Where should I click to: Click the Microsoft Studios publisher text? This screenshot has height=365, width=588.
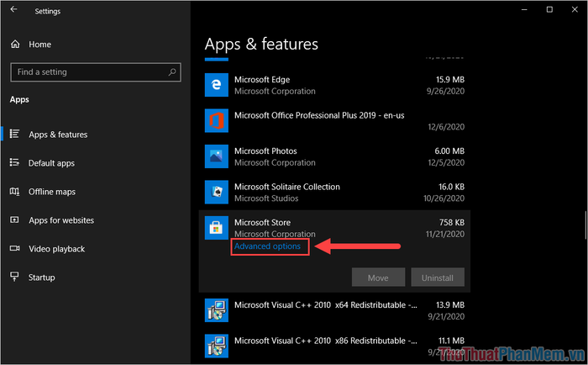pos(266,198)
